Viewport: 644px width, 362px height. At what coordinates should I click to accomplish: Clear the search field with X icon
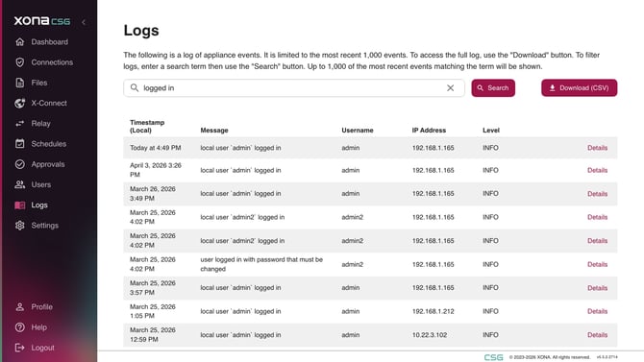pyautogui.click(x=451, y=87)
